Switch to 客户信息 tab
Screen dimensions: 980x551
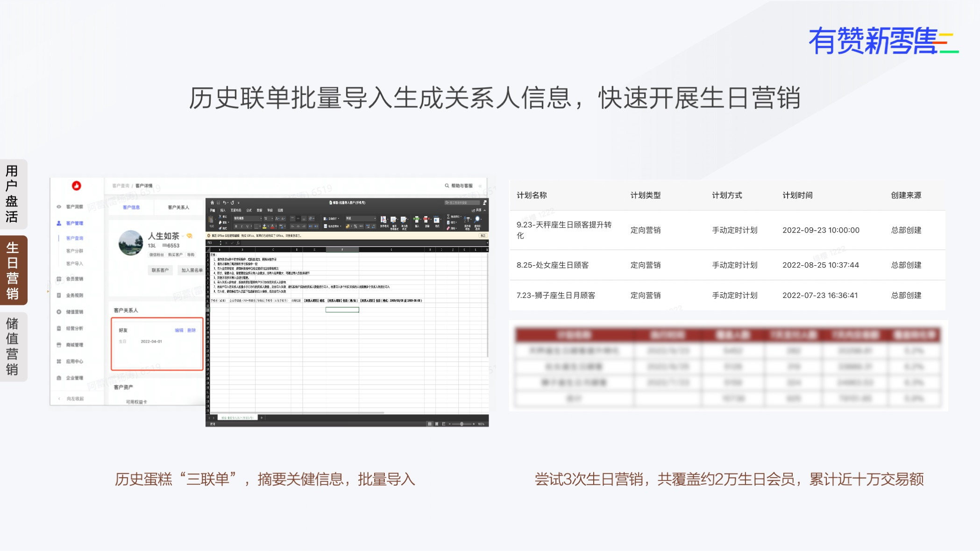(131, 207)
